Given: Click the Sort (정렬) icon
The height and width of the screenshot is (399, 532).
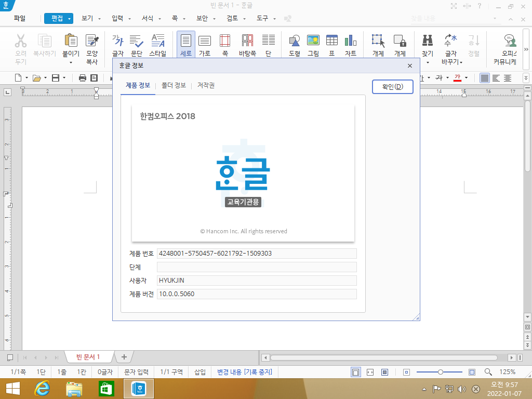Looking at the screenshot, I should tap(474, 41).
